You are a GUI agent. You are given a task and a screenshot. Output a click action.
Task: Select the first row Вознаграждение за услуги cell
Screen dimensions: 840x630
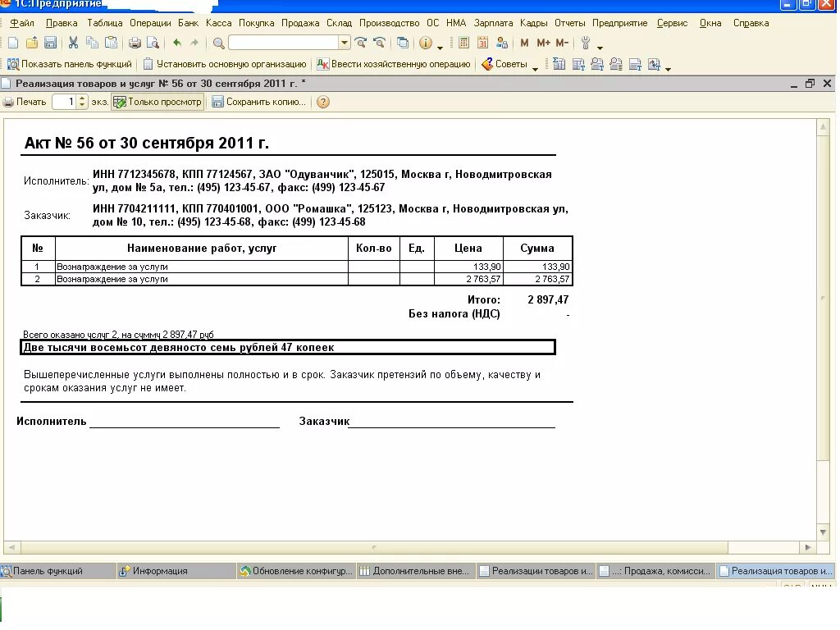[202, 267]
